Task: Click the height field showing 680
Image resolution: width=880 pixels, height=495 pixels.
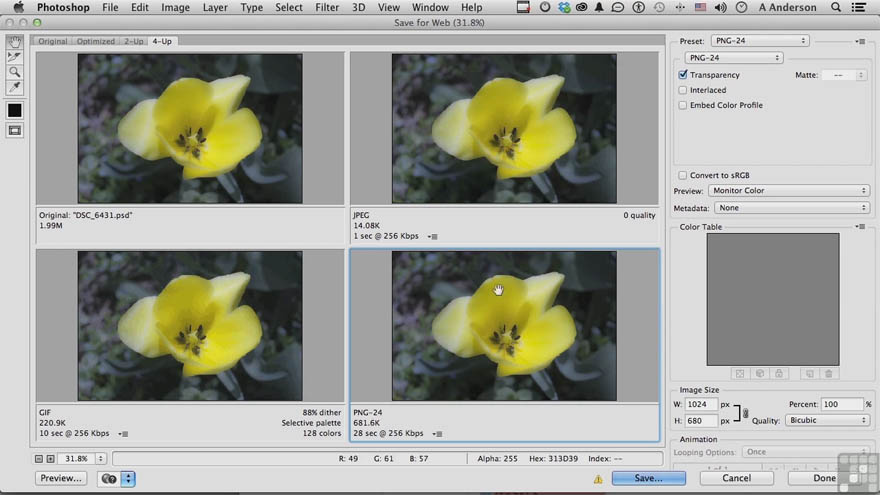Action: (701, 420)
